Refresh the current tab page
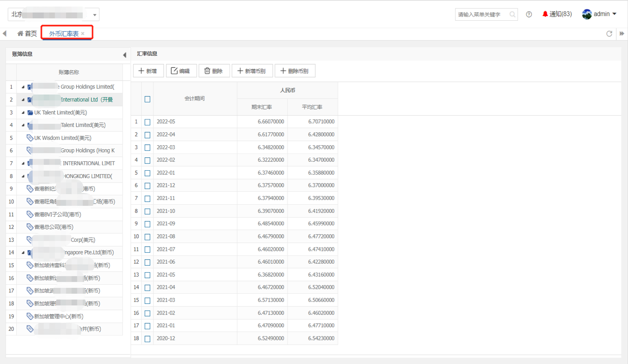This screenshot has width=628, height=364. [609, 34]
